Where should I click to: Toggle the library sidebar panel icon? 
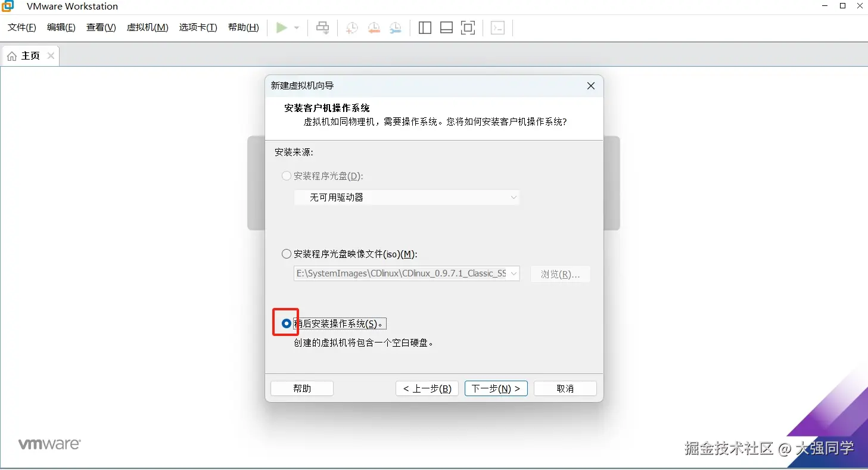425,27
